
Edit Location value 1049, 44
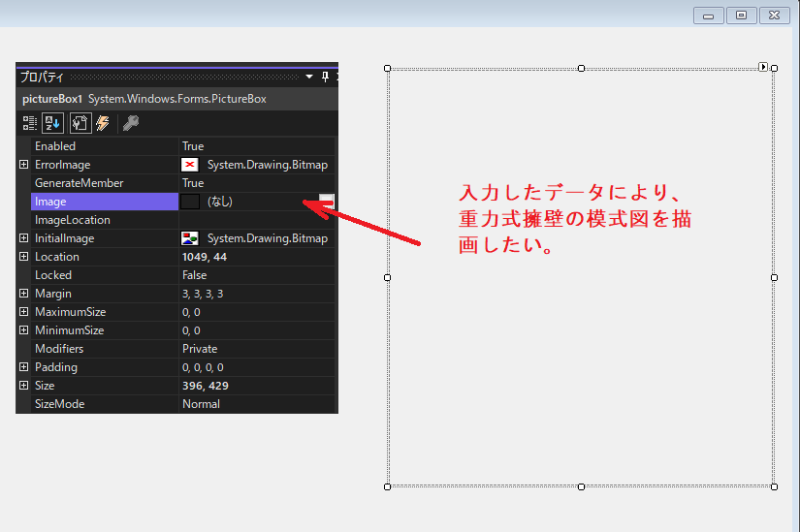[x=205, y=257]
